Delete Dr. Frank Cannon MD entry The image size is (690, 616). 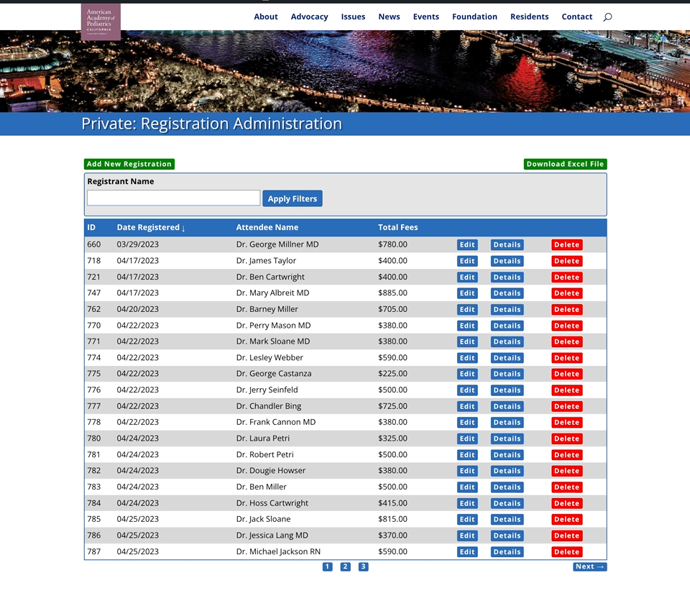[x=567, y=422]
